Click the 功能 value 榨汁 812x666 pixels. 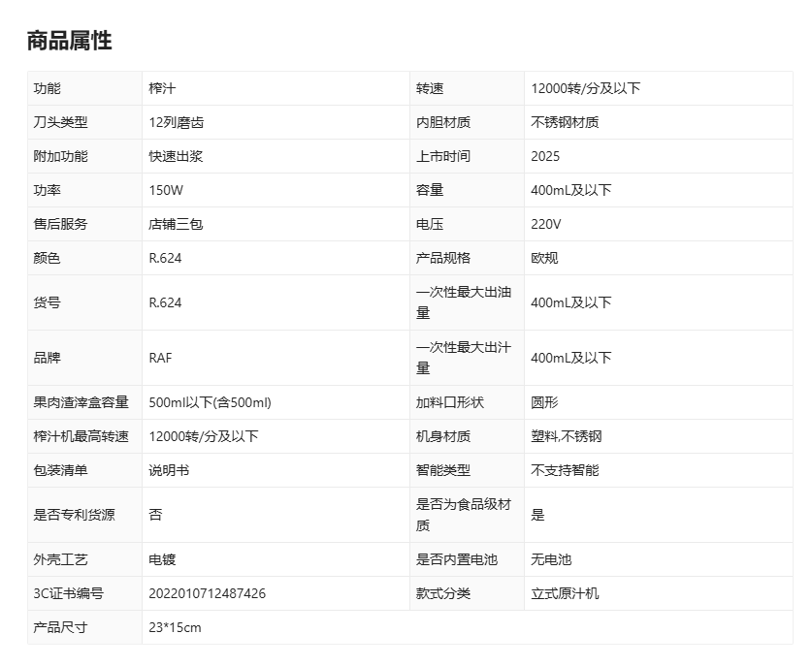point(162,88)
